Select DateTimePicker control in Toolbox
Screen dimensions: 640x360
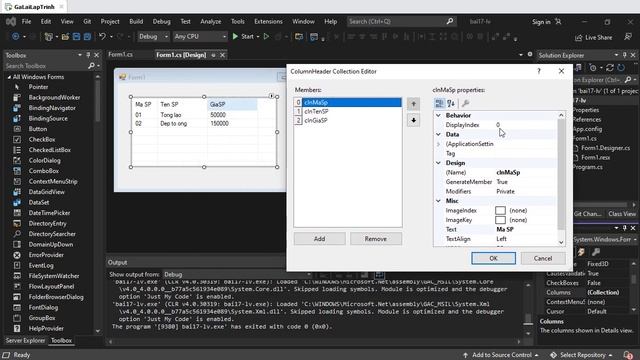(49, 213)
